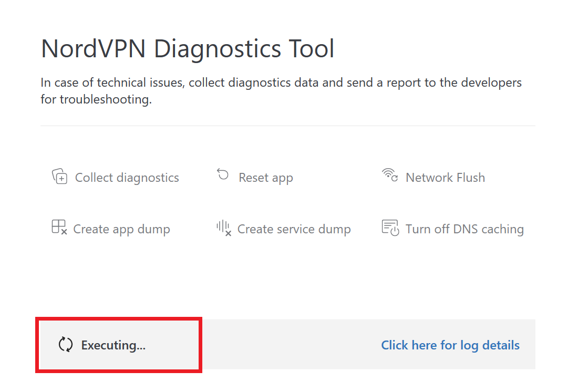This screenshot has width=578, height=392.
Task: Click the Collect diagnostics icon
Action: point(59,177)
